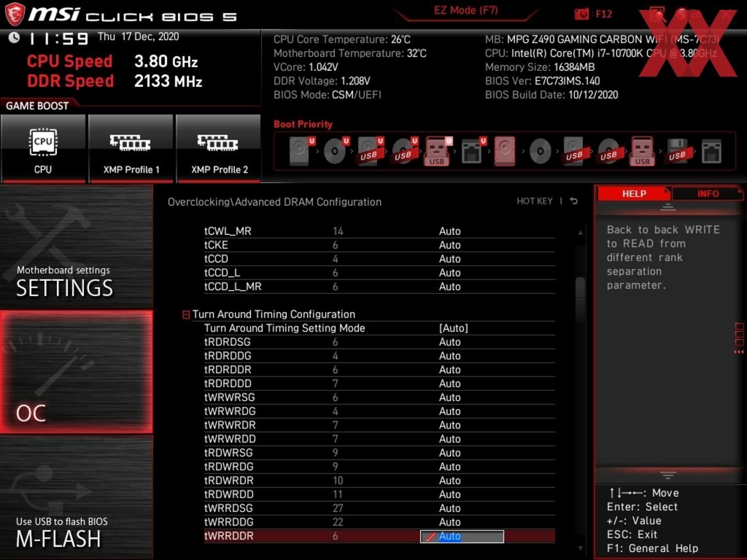
Task: Switch to EZ Mode (F7)
Action: pos(466,10)
